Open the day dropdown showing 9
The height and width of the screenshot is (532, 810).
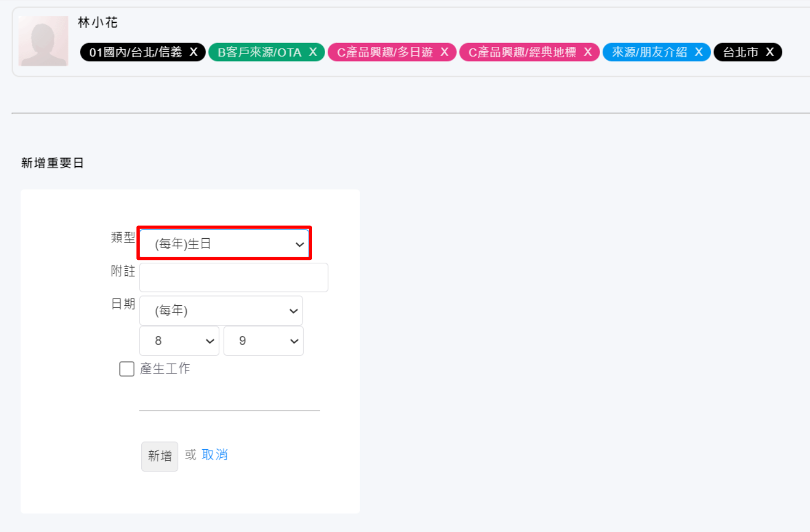[x=263, y=341]
